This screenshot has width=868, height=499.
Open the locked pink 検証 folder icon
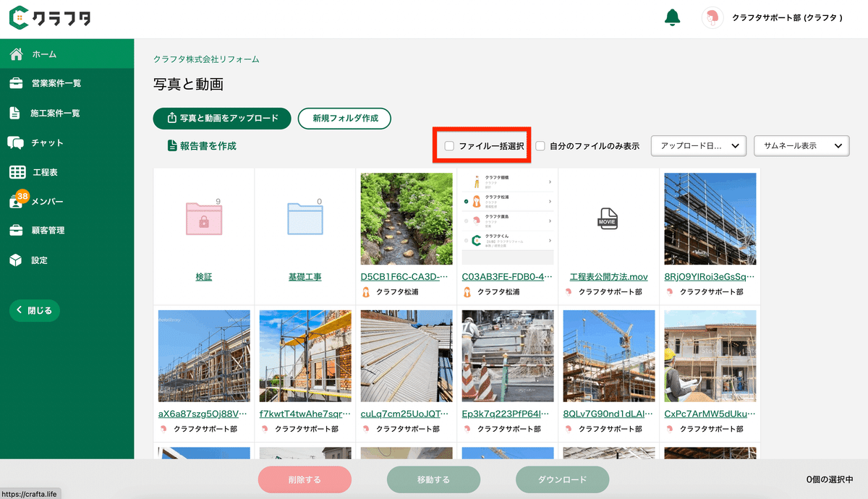pyautogui.click(x=203, y=219)
